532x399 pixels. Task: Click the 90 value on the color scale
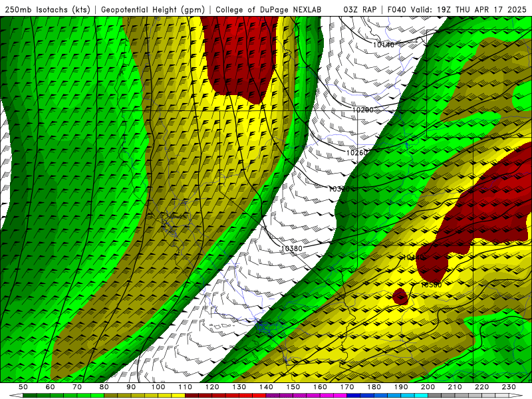(x=131, y=387)
